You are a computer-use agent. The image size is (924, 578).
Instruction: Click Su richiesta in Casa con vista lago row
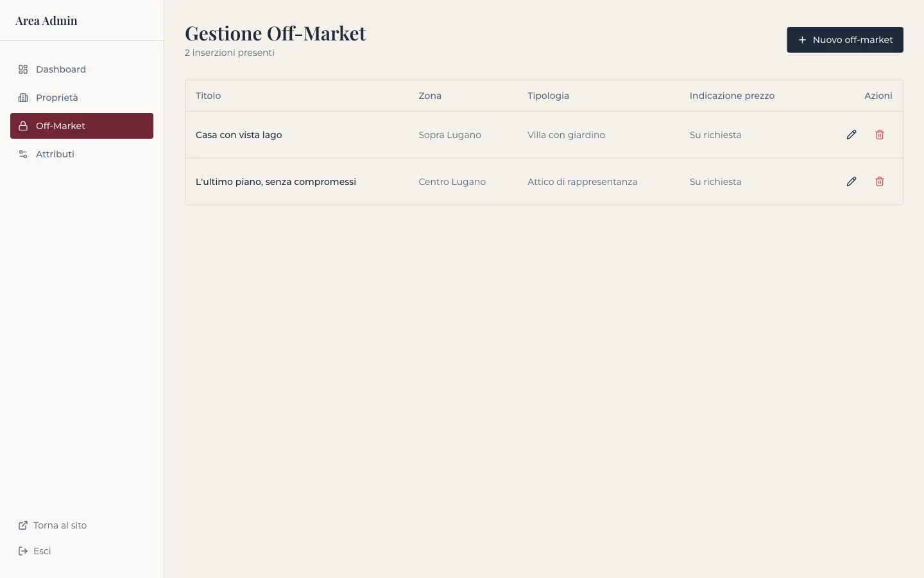point(715,135)
